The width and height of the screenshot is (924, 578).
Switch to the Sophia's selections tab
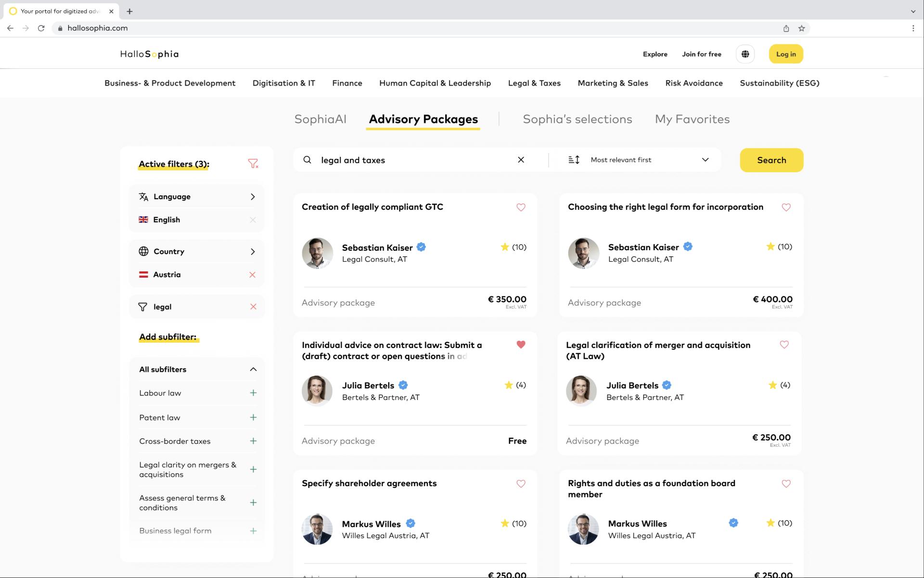point(577,119)
